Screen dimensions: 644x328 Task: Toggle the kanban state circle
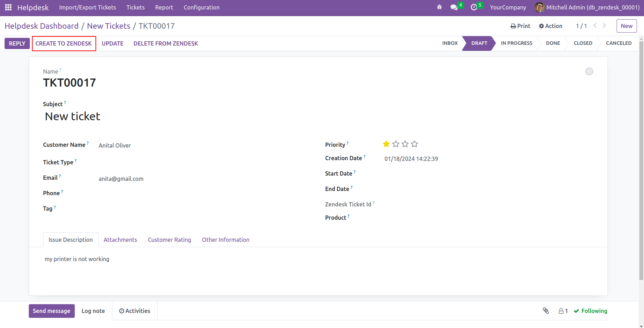point(589,71)
